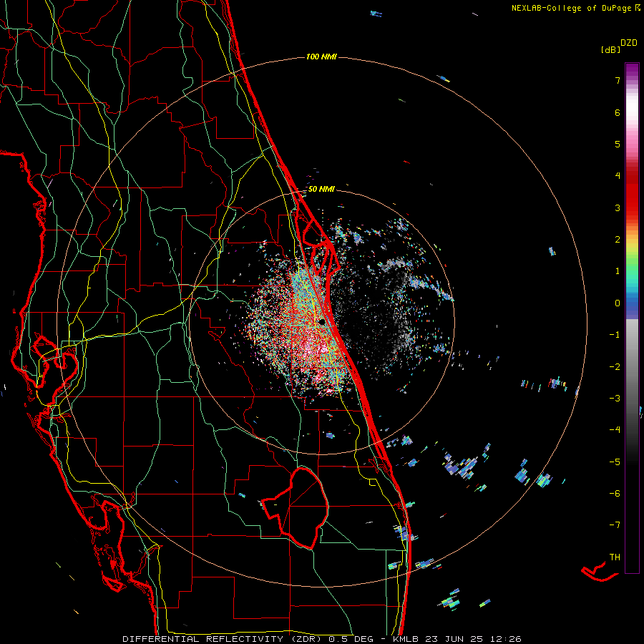The height and width of the screenshot is (644, 644).
Task: Click the legend value 3
Action: [618, 208]
